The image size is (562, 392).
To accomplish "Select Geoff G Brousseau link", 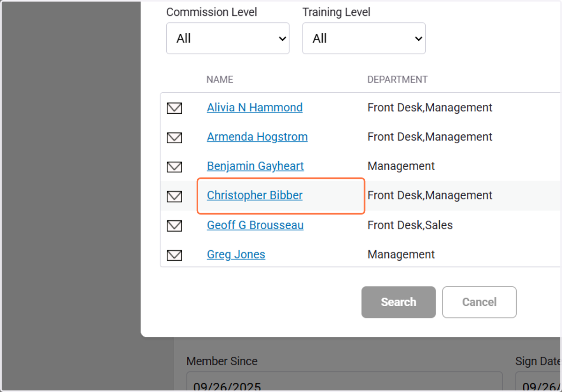I will point(255,225).
